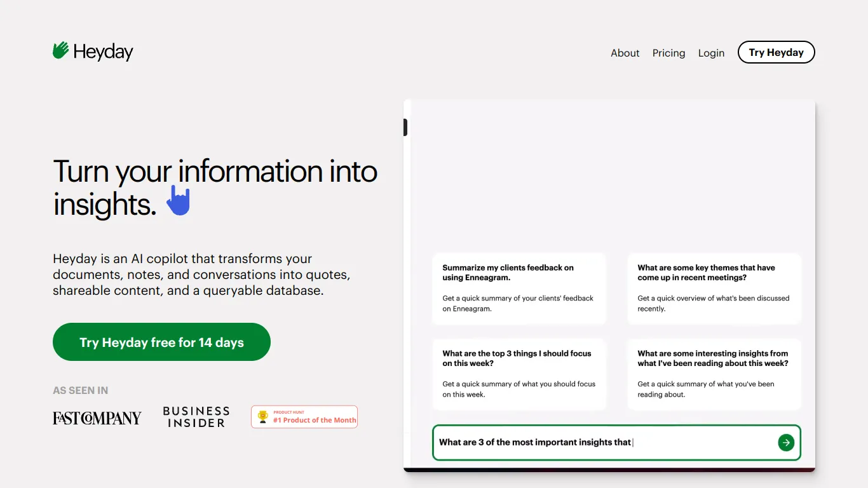Screen dimensions: 868x488
Task: Click the dark sidebar handle on demo panel
Action: tap(405, 127)
